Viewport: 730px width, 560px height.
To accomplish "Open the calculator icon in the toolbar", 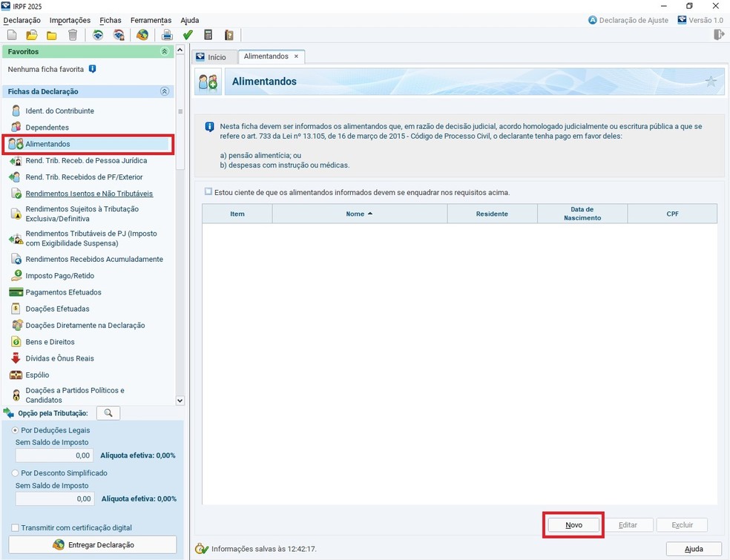I will [208, 35].
